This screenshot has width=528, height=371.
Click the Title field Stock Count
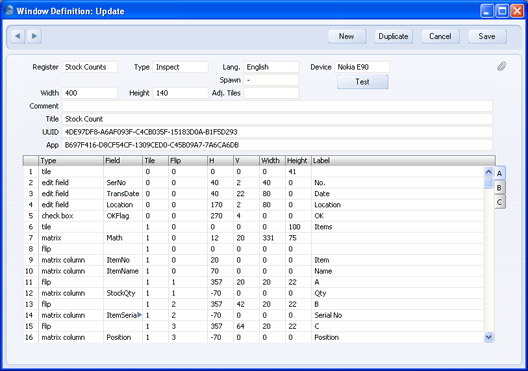[277, 119]
